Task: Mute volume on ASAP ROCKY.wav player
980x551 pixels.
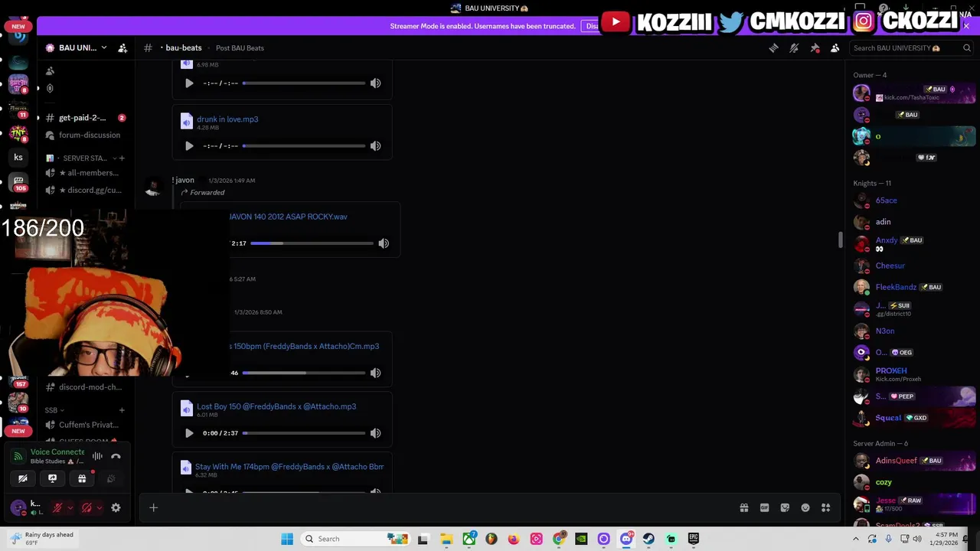Action: [x=384, y=243]
